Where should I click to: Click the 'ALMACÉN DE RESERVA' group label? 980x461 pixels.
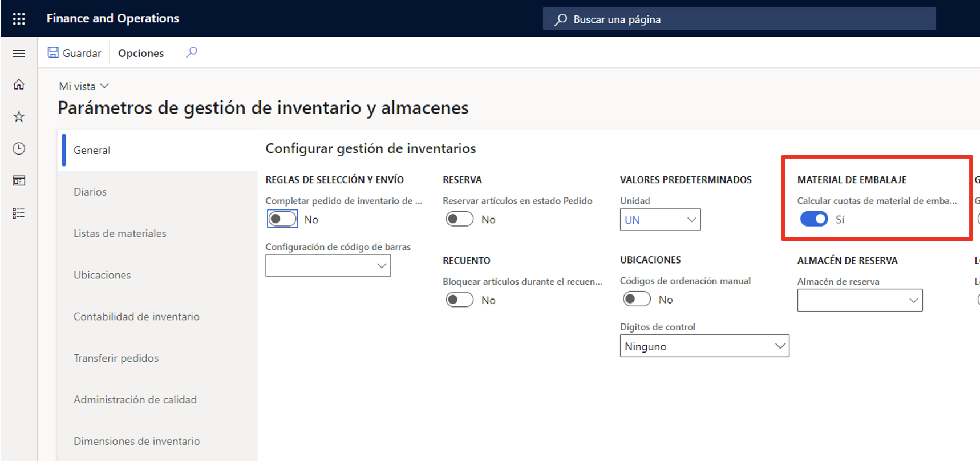[x=848, y=261]
